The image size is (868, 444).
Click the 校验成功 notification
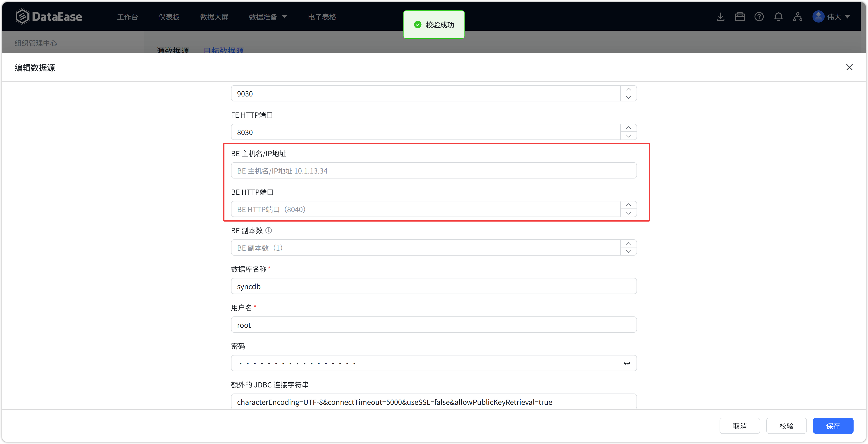click(x=434, y=25)
